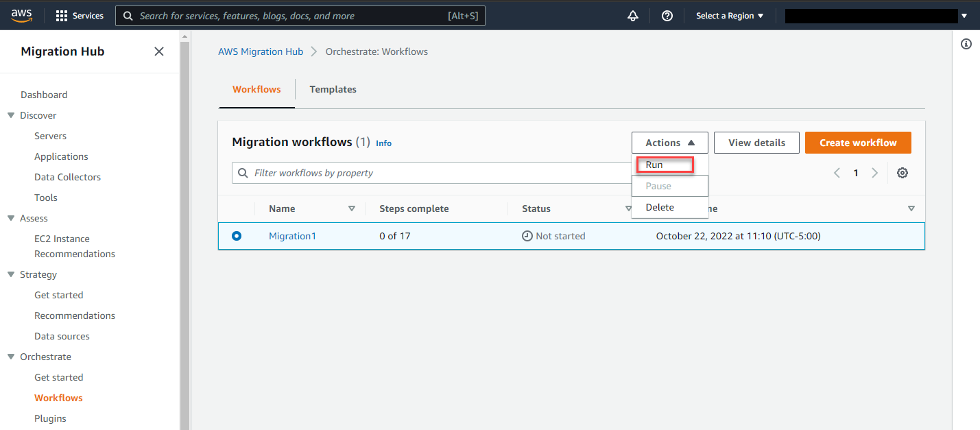Click the Steps complete column header
980x430 pixels.
coord(414,208)
